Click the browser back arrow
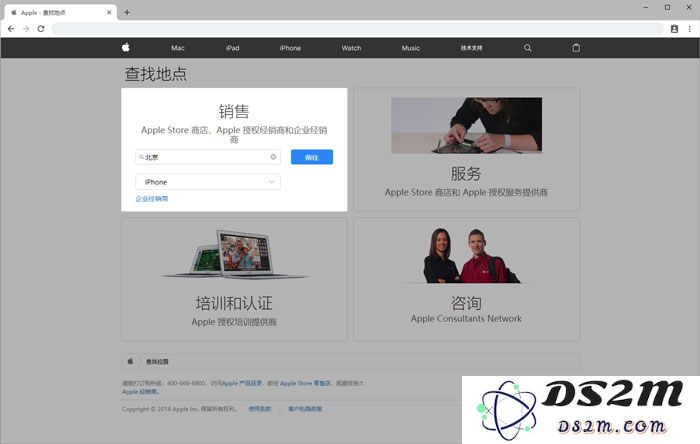Image resolution: width=700 pixels, height=444 pixels. [x=11, y=29]
